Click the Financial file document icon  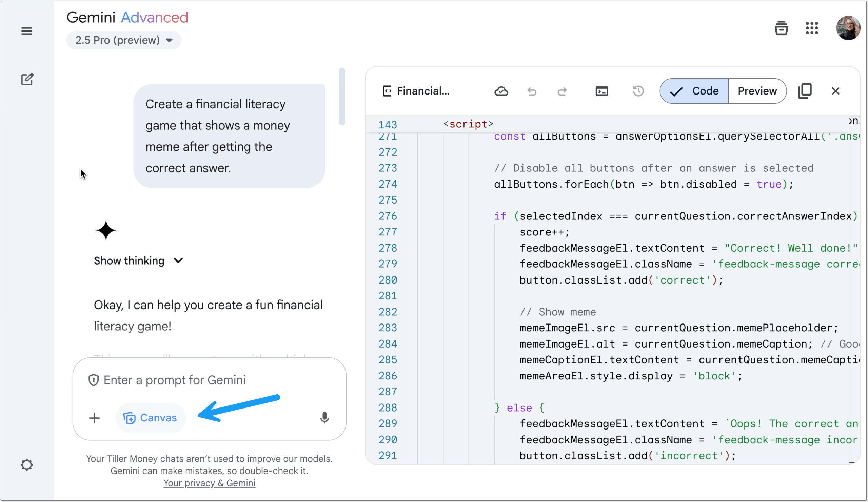pos(387,91)
